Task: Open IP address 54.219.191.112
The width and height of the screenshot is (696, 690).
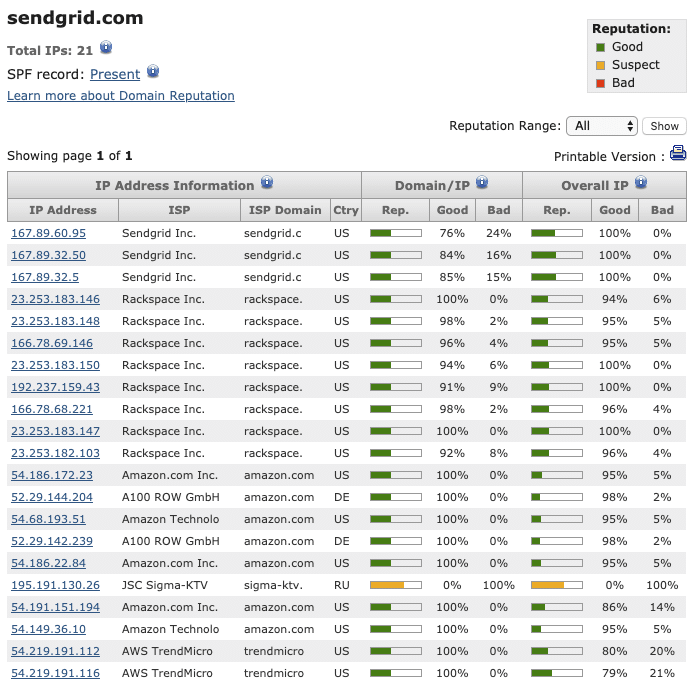Action: click(55, 651)
